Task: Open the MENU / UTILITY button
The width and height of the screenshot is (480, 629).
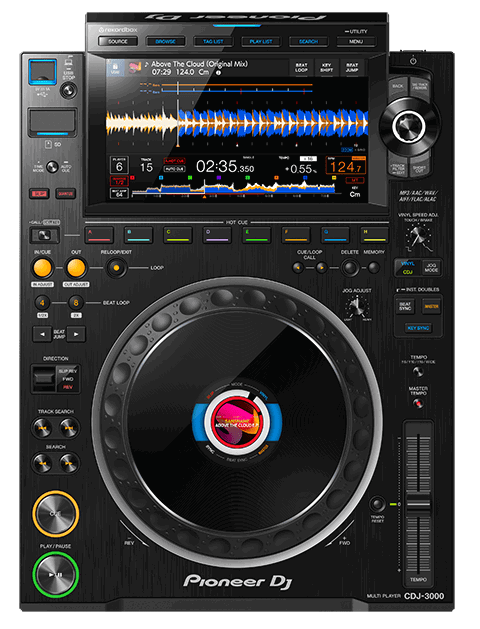Action: click(356, 41)
